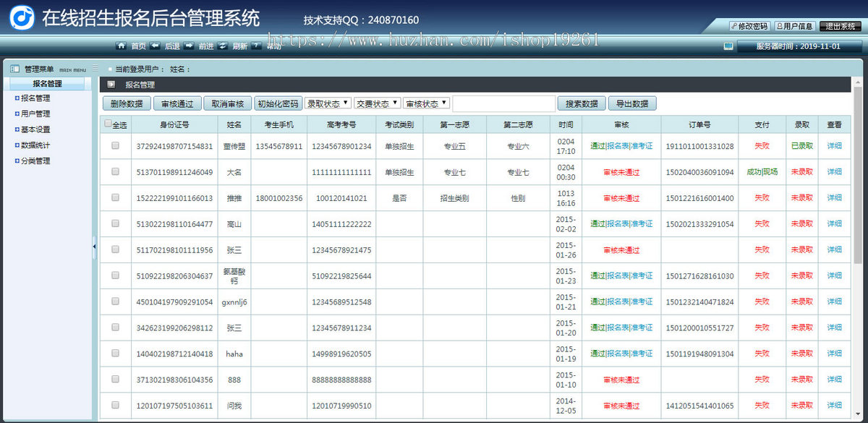Check the row checkbox for 高山
The width and height of the screenshot is (868, 423).
coord(115,223)
